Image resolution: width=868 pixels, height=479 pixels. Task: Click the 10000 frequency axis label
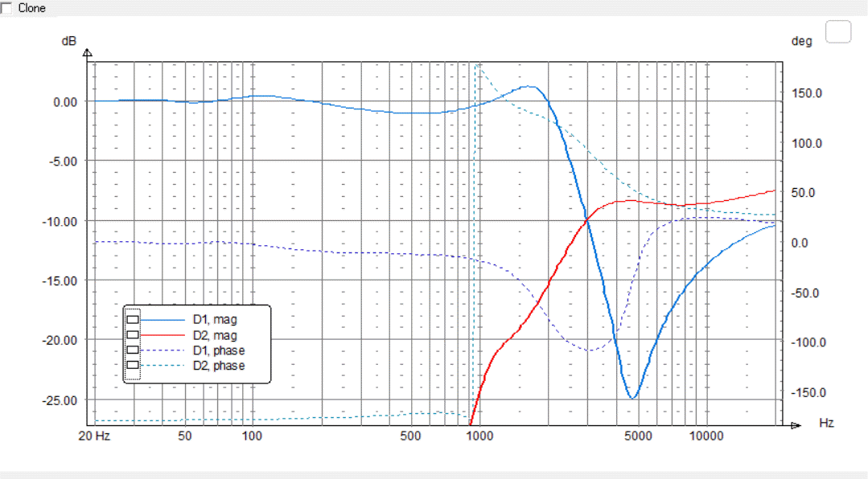point(706,436)
